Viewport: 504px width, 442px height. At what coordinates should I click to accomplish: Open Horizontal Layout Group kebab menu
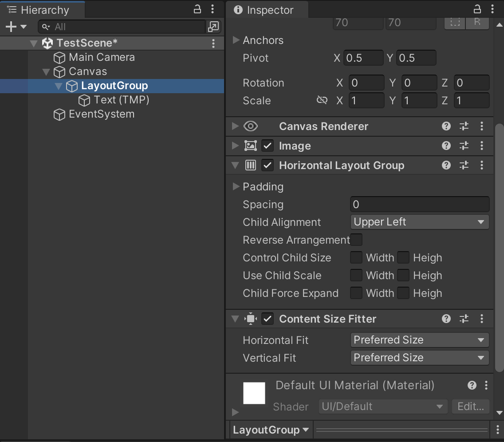click(481, 165)
